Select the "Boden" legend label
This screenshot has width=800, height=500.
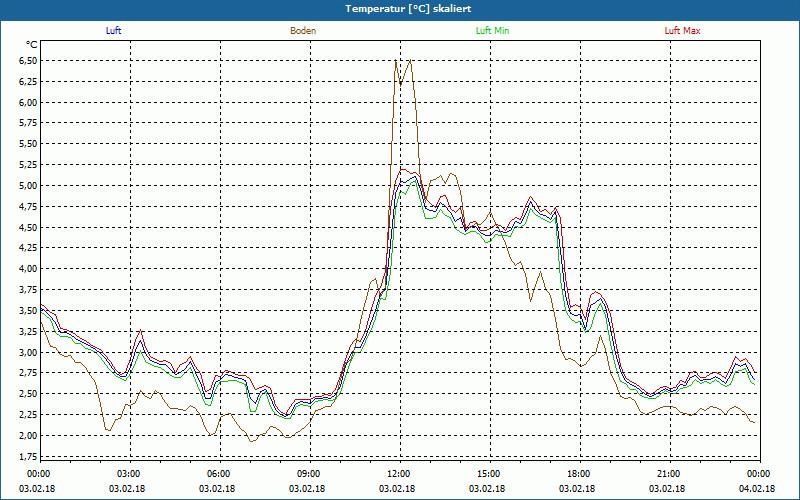coord(303,31)
